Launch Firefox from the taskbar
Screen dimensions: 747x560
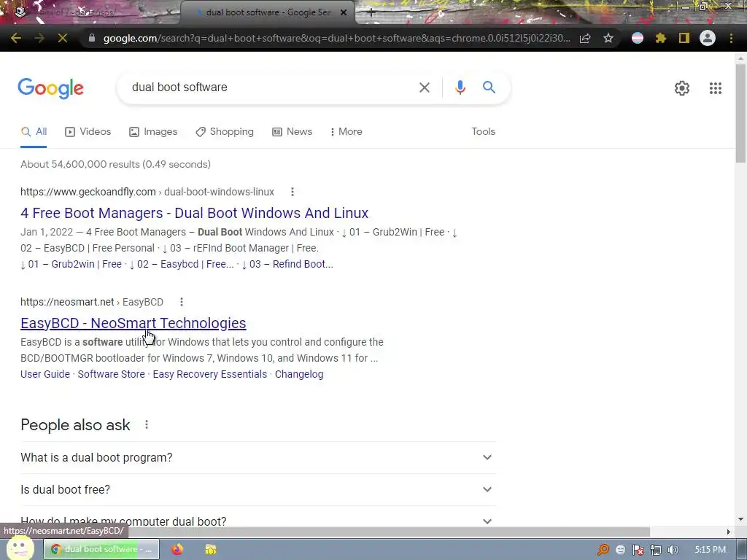pyautogui.click(x=177, y=549)
